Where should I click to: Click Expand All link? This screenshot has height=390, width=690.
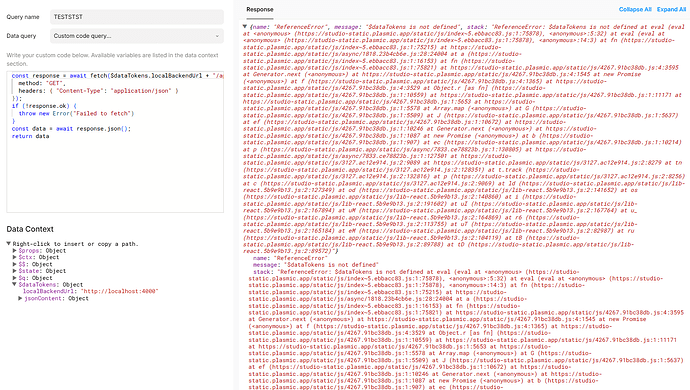point(671,9)
